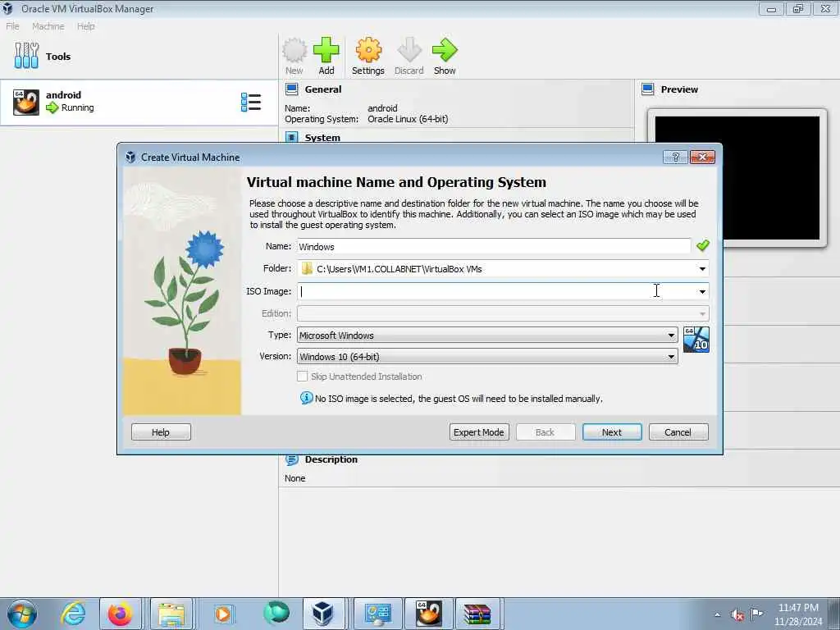Click the Preview panel icon

(x=648, y=89)
